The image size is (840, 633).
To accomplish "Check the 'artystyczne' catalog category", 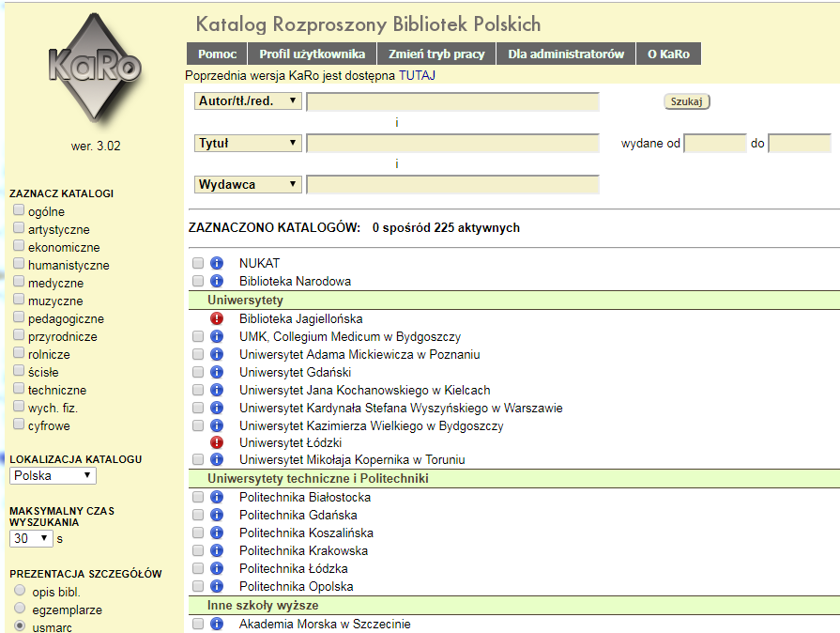I will (x=19, y=228).
